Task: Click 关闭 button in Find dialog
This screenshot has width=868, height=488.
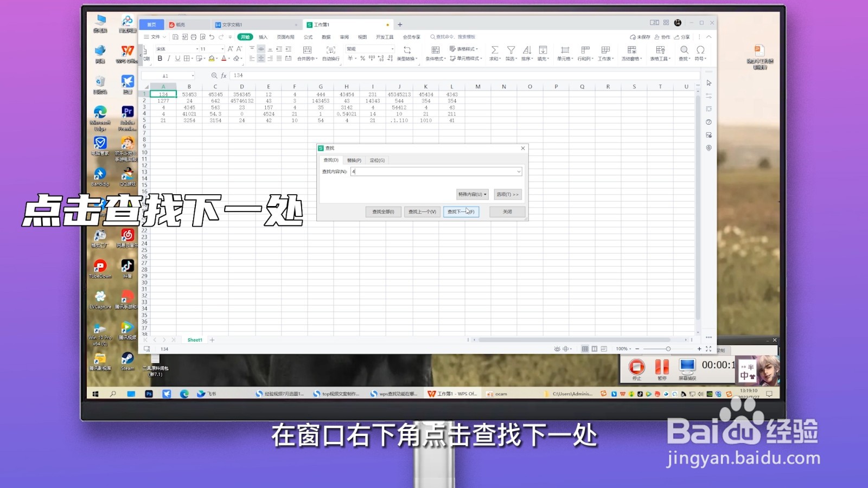Action: point(507,211)
